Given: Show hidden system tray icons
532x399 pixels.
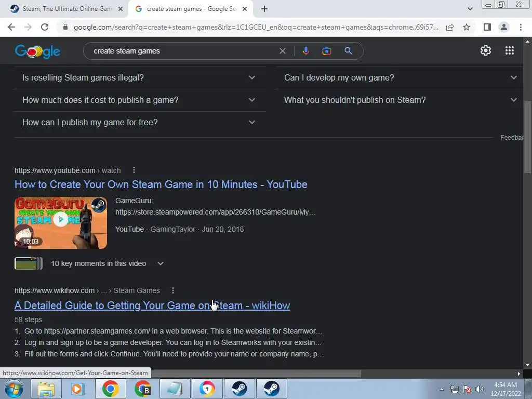Looking at the screenshot, I should (x=442, y=389).
